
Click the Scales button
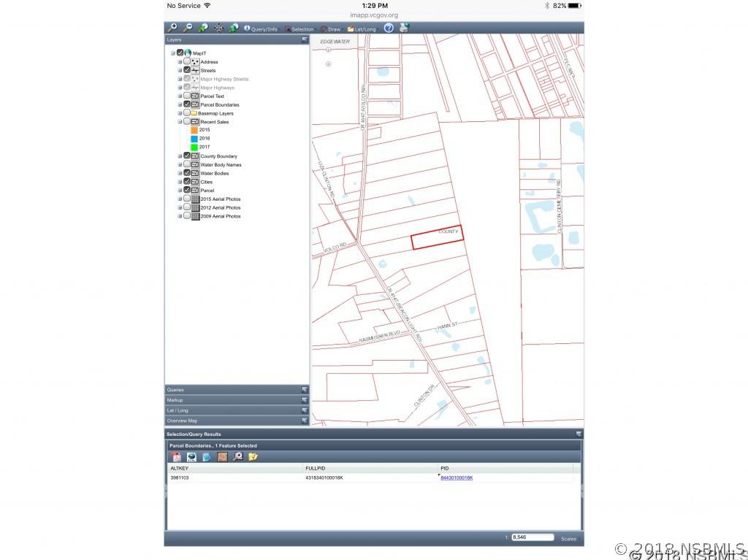(568, 539)
